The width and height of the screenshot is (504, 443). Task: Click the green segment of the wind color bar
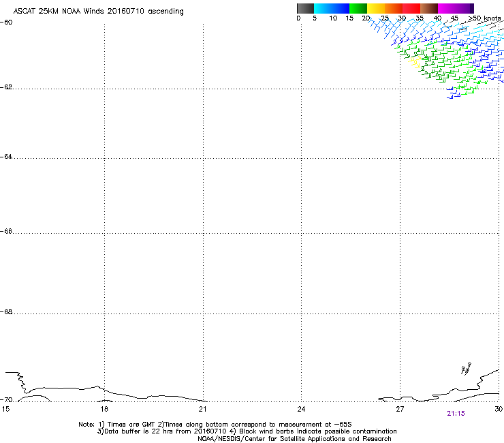[358, 8]
